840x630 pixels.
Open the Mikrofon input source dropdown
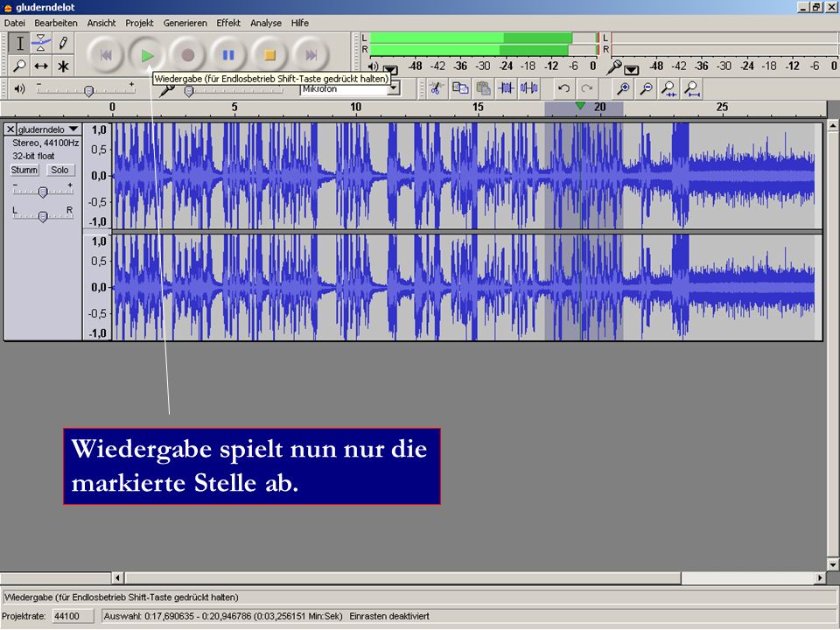pyautogui.click(x=394, y=89)
